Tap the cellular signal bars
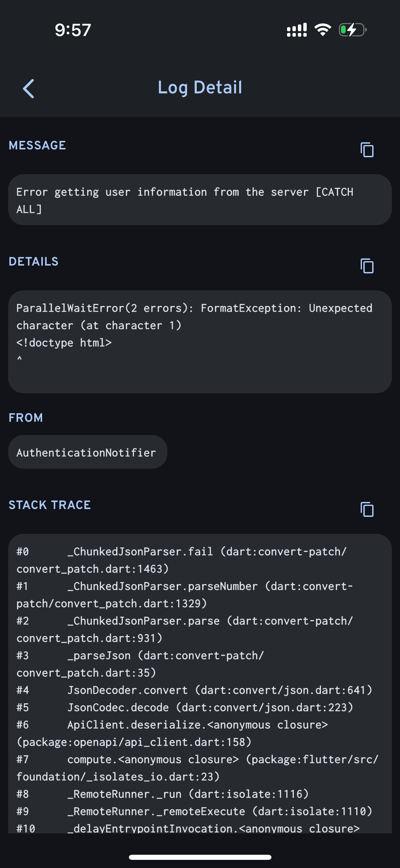Image resolution: width=400 pixels, height=868 pixels. coord(297,30)
